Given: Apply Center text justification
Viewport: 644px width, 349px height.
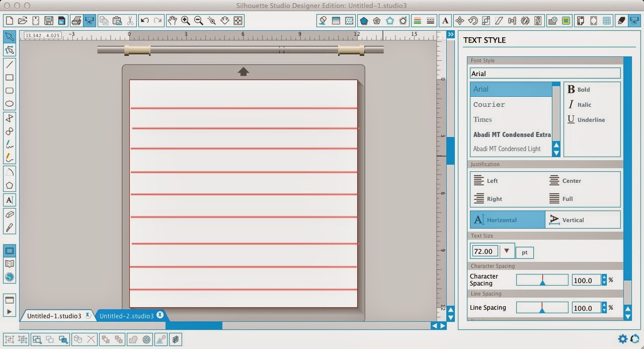Looking at the screenshot, I should pyautogui.click(x=568, y=180).
